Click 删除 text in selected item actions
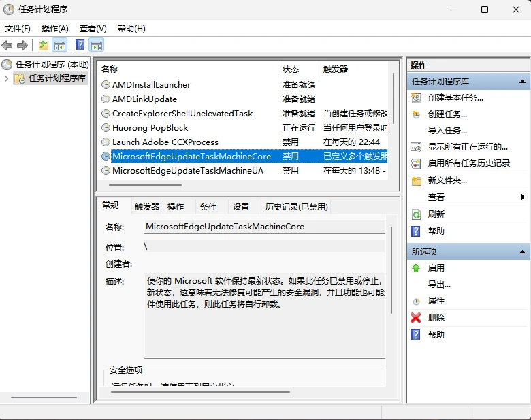 pyautogui.click(x=436, y=318)
